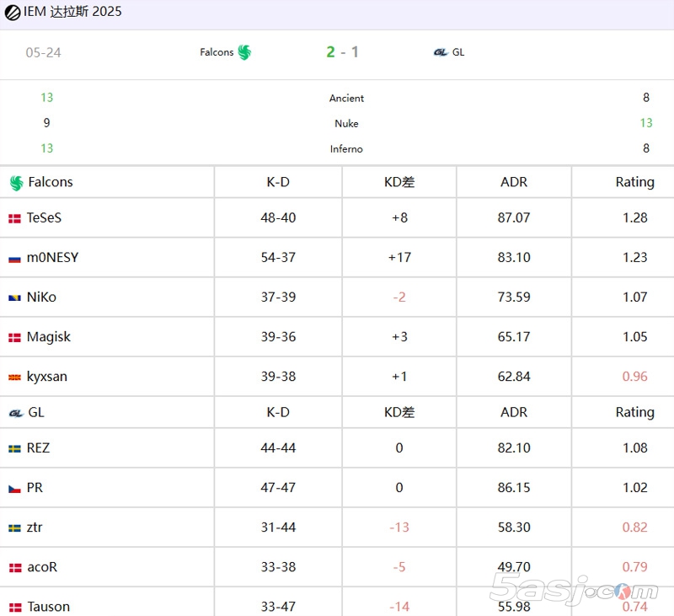
Task: Click the Bosnian flag next to NiKo
Action: [x=14, y=297]
